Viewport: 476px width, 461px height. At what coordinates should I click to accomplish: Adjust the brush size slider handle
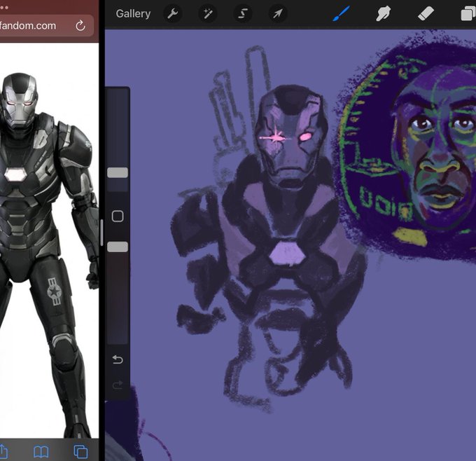[x=118, y=172]
